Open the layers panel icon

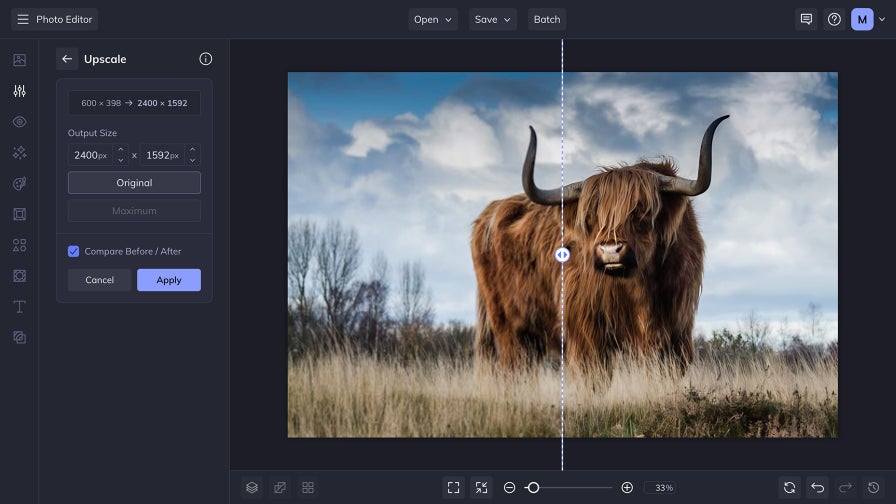coord(252,487)
